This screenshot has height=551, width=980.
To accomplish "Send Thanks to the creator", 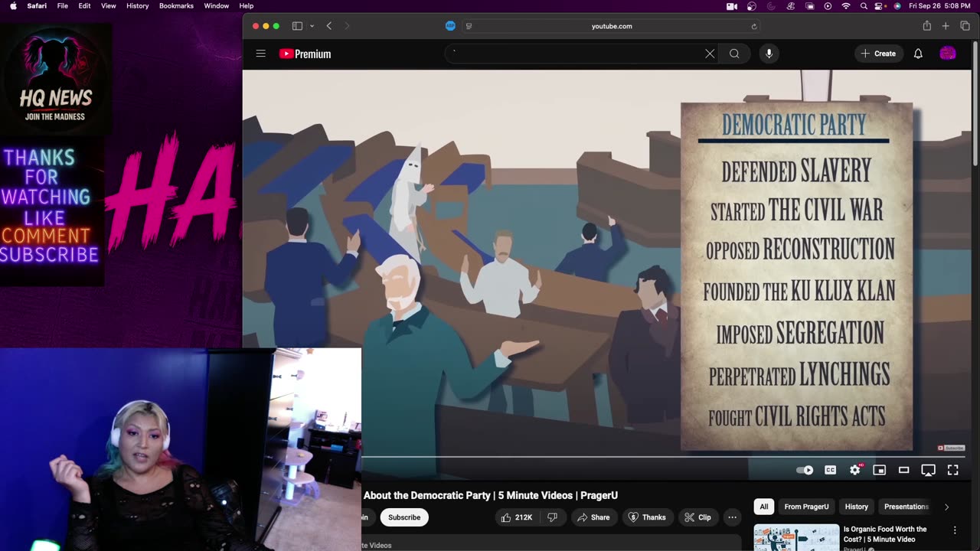I will click(x=648, y=517).
